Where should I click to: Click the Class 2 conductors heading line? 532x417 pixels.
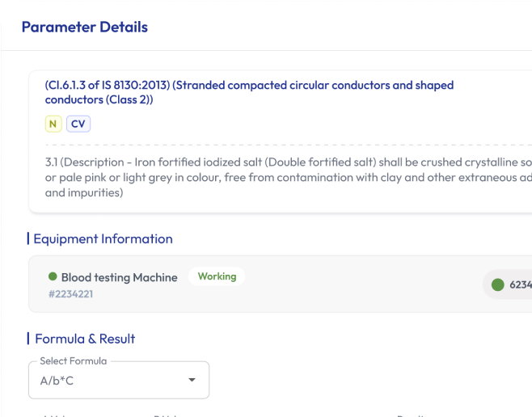tap(99, 100)
